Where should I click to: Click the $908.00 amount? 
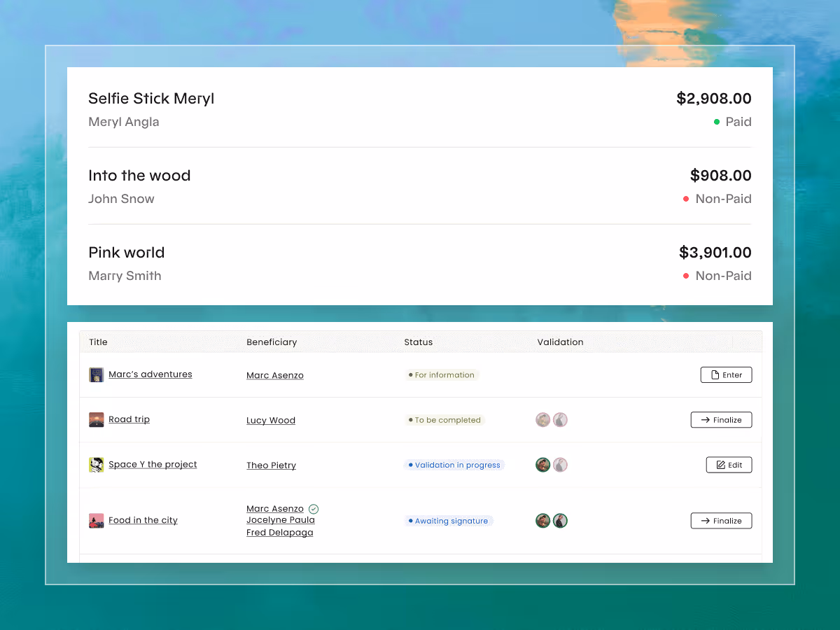click(x=721, y=176)
